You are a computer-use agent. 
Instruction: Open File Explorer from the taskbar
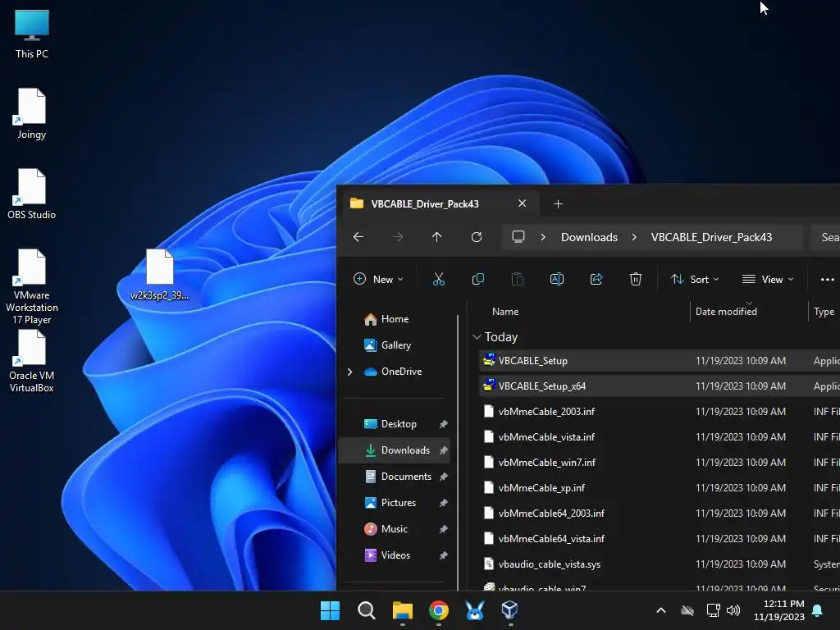[x=402, y=610]
